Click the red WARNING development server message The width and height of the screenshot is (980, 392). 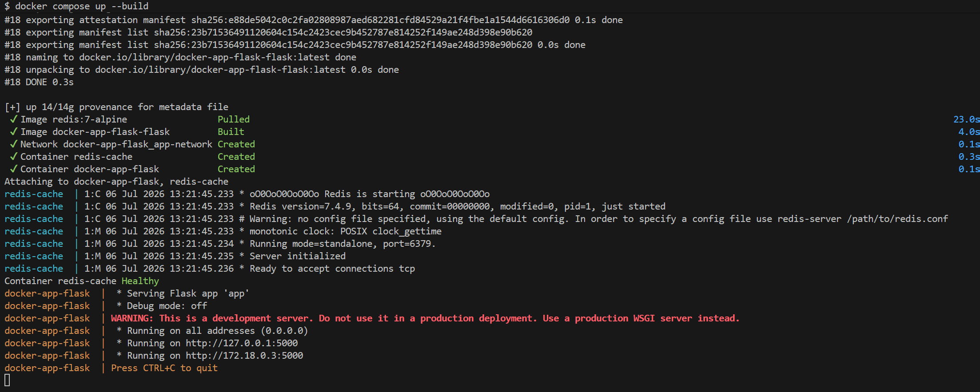click(425, 318)
